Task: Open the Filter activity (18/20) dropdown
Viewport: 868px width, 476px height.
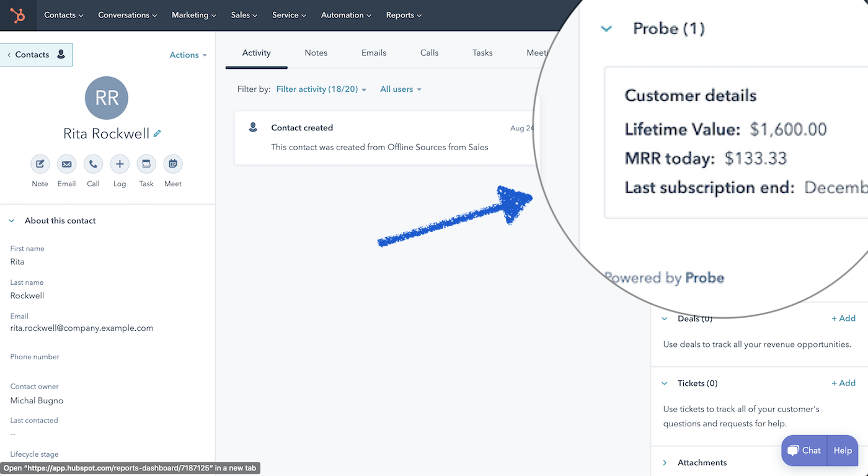Action: point(321,89)
